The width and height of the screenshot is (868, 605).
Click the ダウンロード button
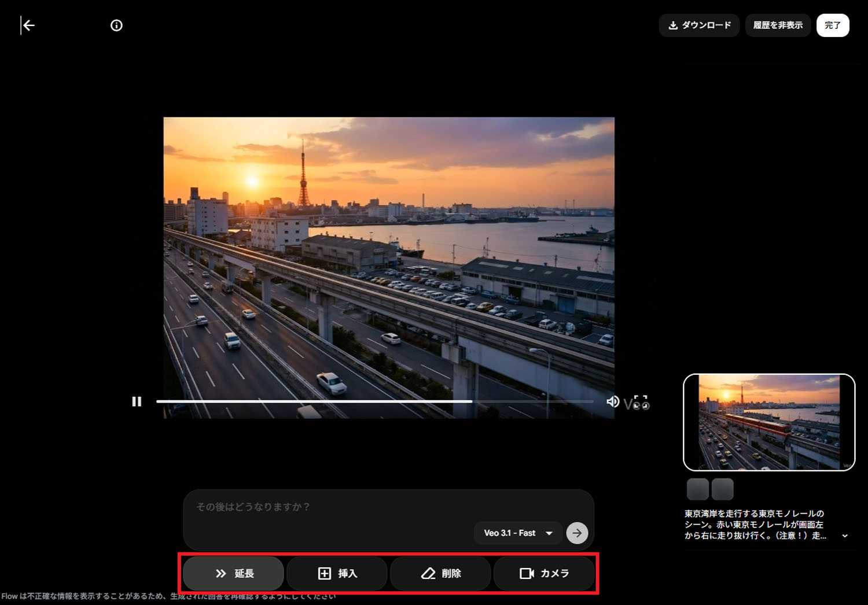pos(699,25)
